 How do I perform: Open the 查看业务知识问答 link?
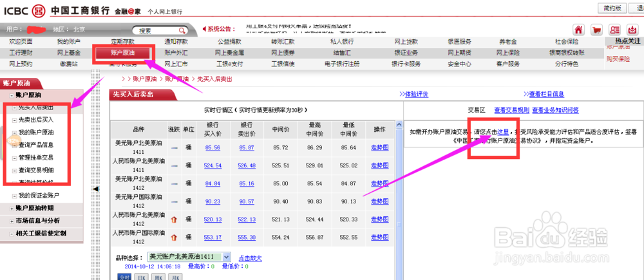(556, 110)
